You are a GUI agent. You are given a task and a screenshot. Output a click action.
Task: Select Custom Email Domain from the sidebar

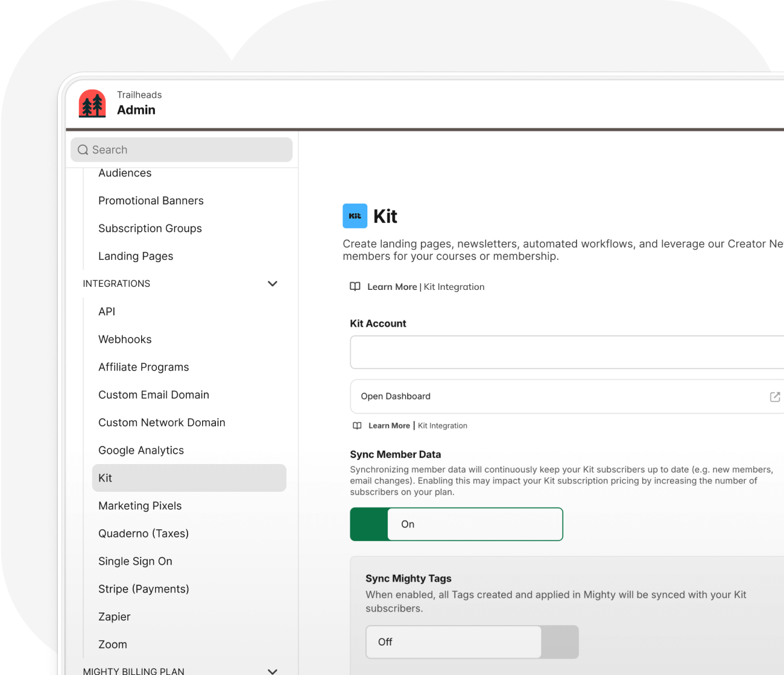[154, 395]
